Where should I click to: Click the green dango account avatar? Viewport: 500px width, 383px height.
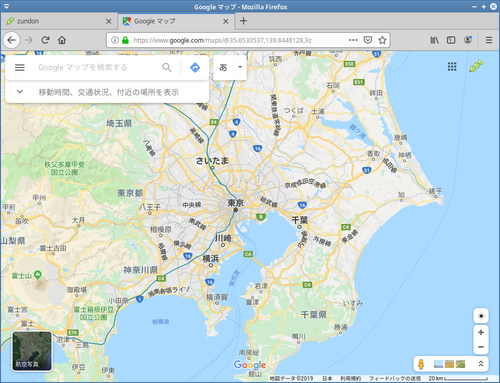(476, 66)
